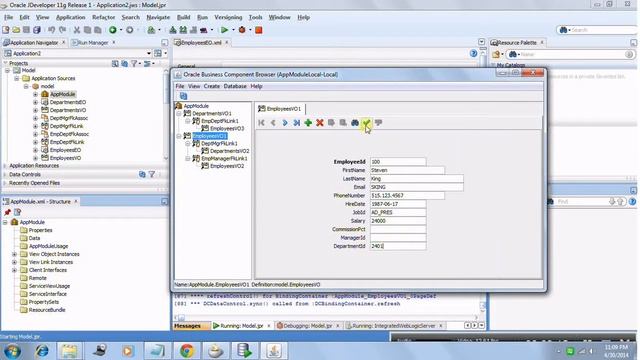The width and height of the screenshot is (640, 360).
Task: Click blue help icon in EmployeesEO editor
Action: (473, 53)
